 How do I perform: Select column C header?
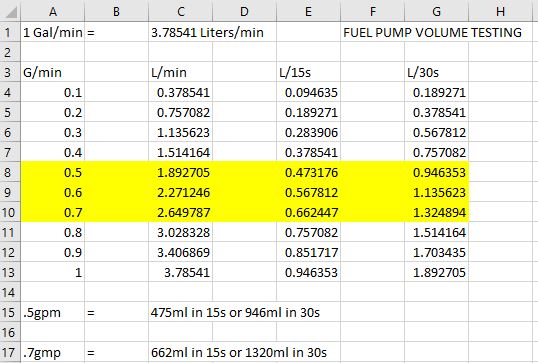pyautogui.click(x=180, y=11)
